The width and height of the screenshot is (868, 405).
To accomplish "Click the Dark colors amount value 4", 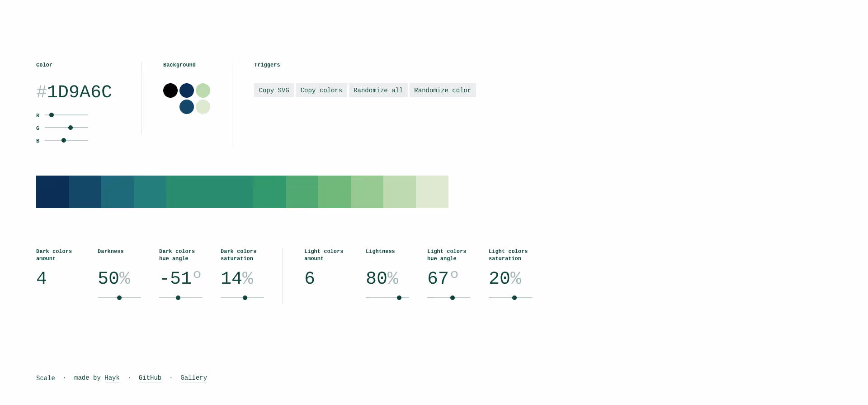I will pyautogui.click(x=42, y=278).
